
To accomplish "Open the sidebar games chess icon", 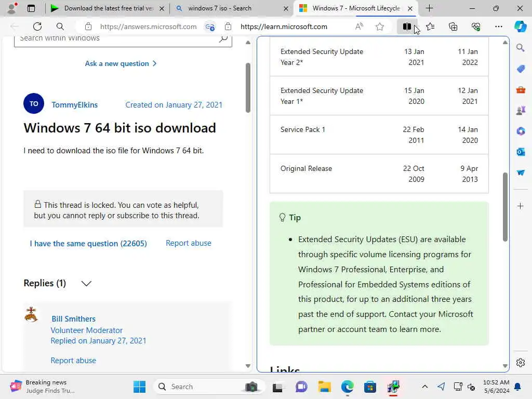I will click(521, 110).
